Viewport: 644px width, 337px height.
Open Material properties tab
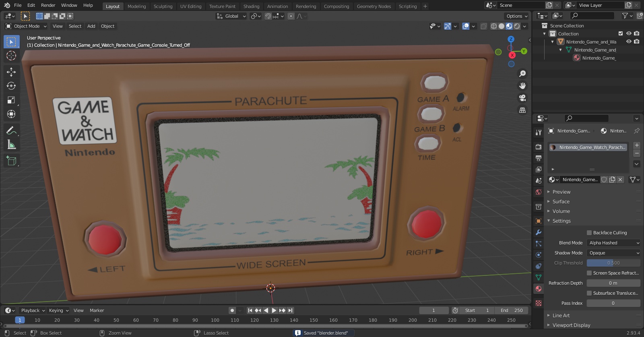pyautogui.click(x=539, y=289)
